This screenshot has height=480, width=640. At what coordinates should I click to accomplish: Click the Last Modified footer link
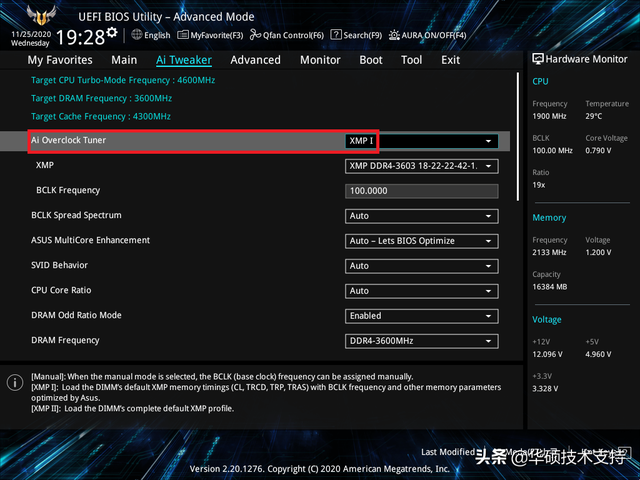[x=448, y=452]
